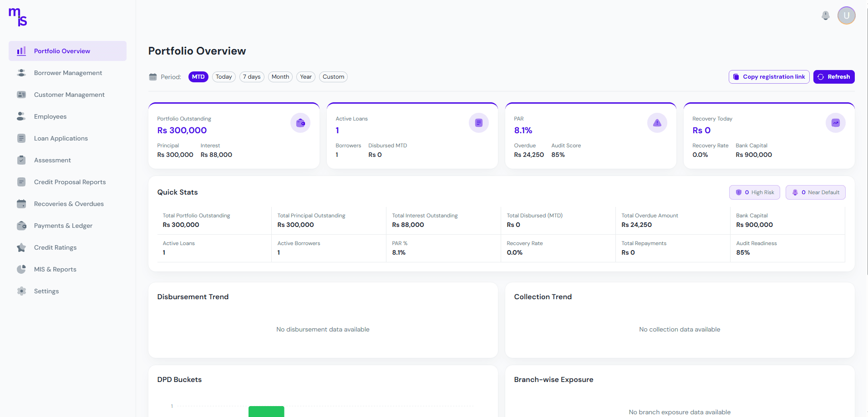868x417 pixels.
Task: Copy the registration link
Action: click(x=768, y=77)
